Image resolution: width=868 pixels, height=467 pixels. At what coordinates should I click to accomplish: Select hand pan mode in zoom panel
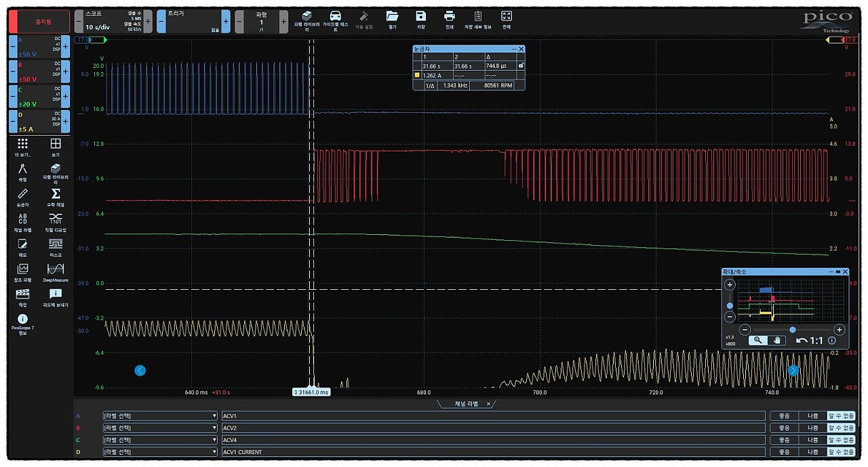coord(777,340)
